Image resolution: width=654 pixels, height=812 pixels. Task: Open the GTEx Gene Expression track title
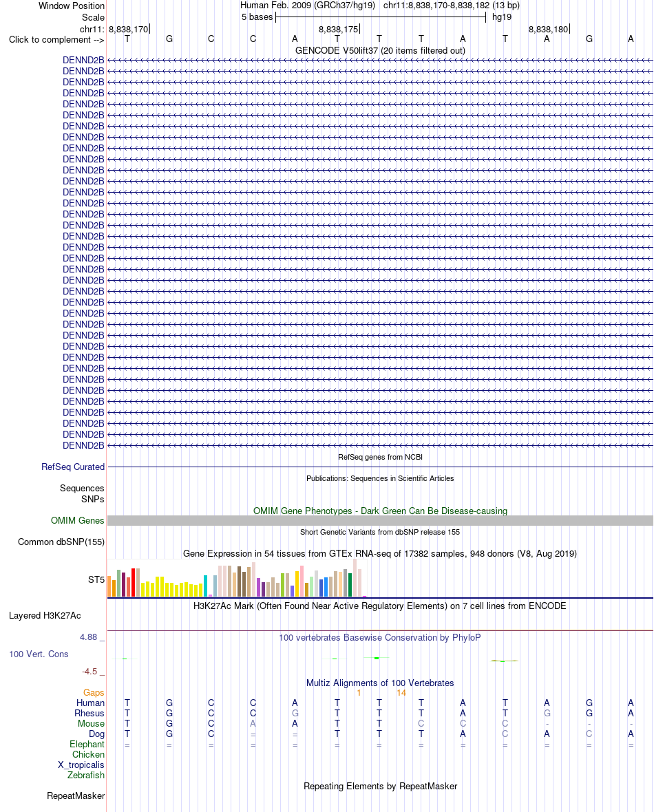[380, 553]
